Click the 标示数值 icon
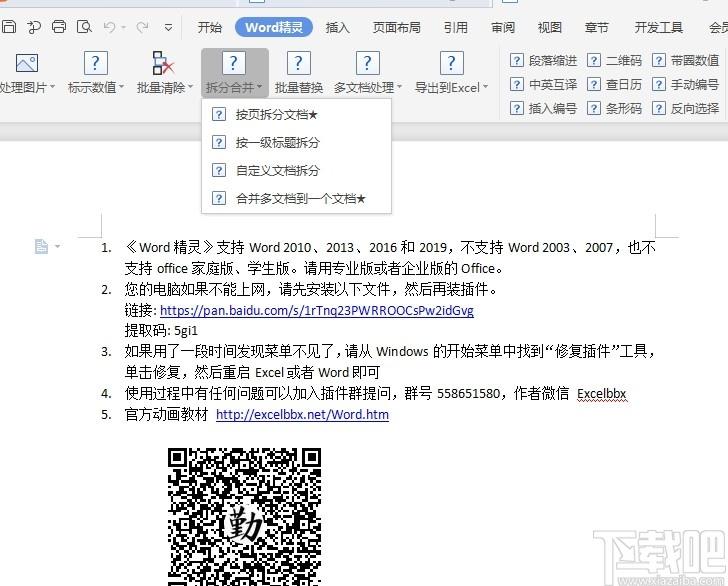Image resolution: width=728 pixels, height=586 pixels. (x=96, y=63)
